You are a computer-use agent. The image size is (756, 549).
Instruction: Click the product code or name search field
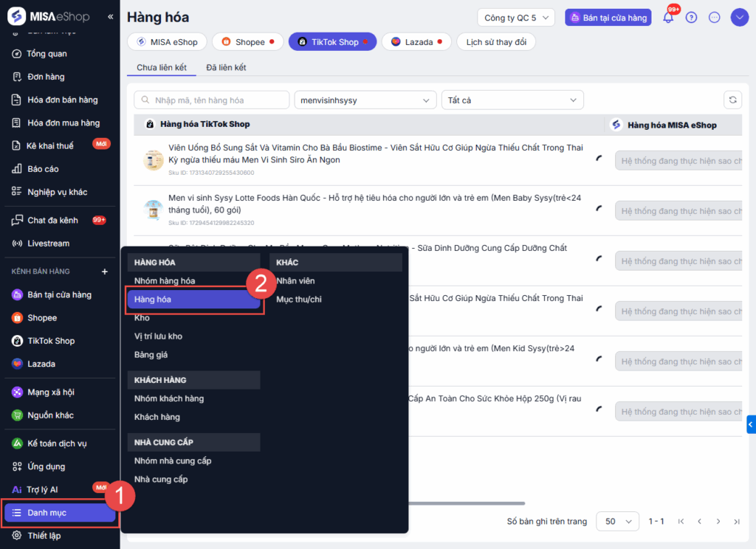[x=212, y=100]
